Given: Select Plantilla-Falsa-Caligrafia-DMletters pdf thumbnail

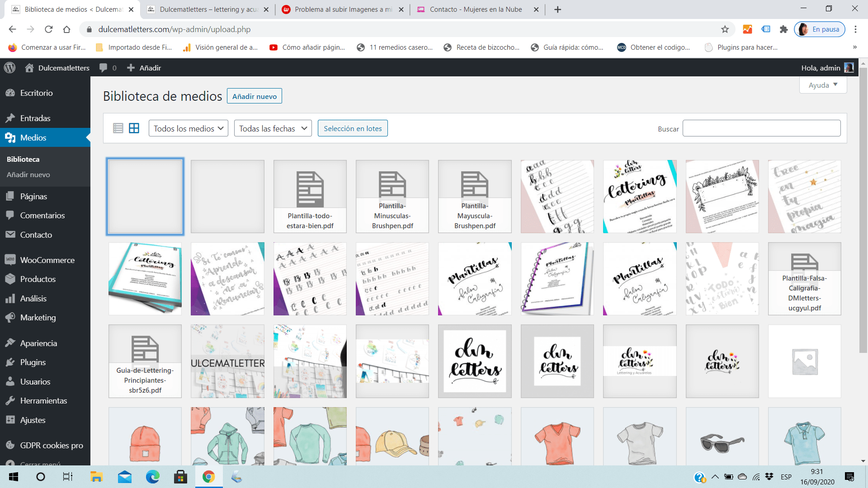Looking at the screenshot, I should [x=804, y=279].
